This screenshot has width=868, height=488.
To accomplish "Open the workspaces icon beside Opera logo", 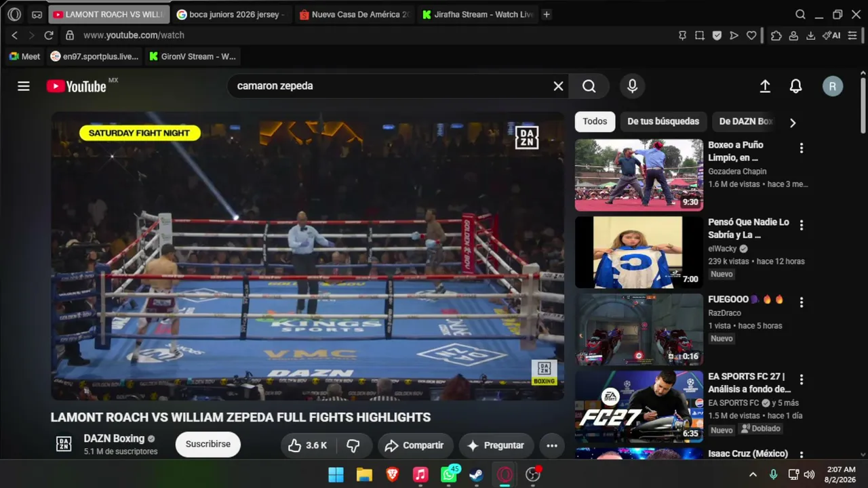I will pyautogui.click(x=37, y=14).
